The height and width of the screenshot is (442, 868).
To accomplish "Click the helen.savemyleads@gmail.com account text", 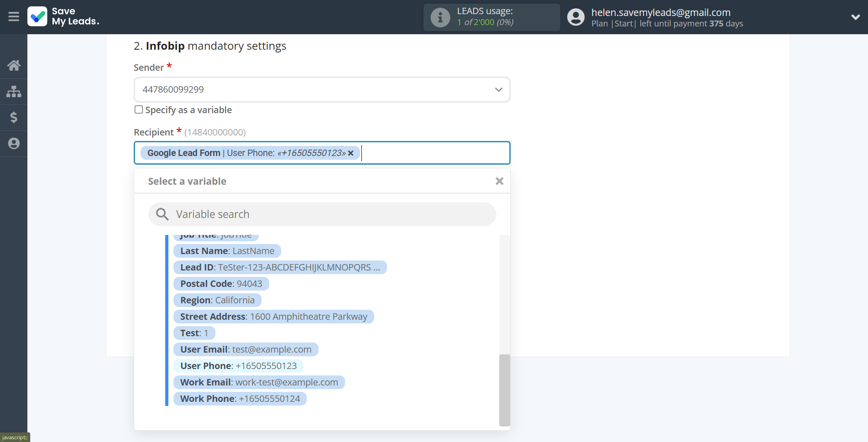I will [x=661, y=12].
